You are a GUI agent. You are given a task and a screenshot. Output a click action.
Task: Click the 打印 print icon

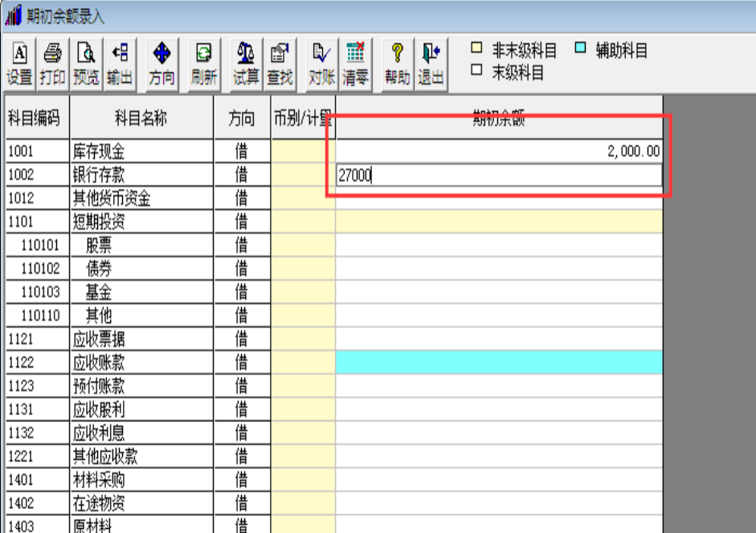pos(52,64)
